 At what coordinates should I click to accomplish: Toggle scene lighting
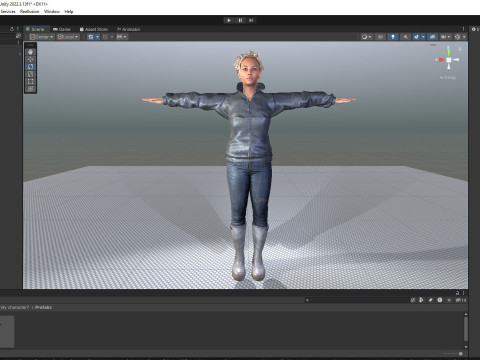(x=393, y=37)
